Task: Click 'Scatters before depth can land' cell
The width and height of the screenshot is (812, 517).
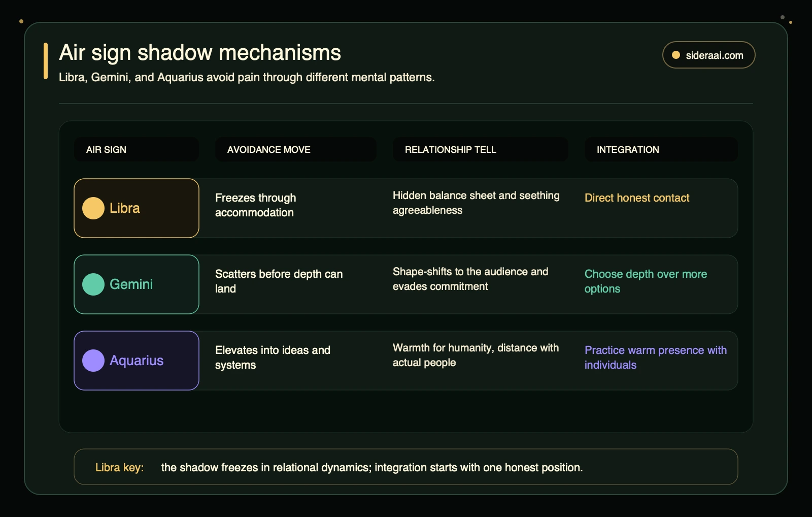Action: (279, 281)
